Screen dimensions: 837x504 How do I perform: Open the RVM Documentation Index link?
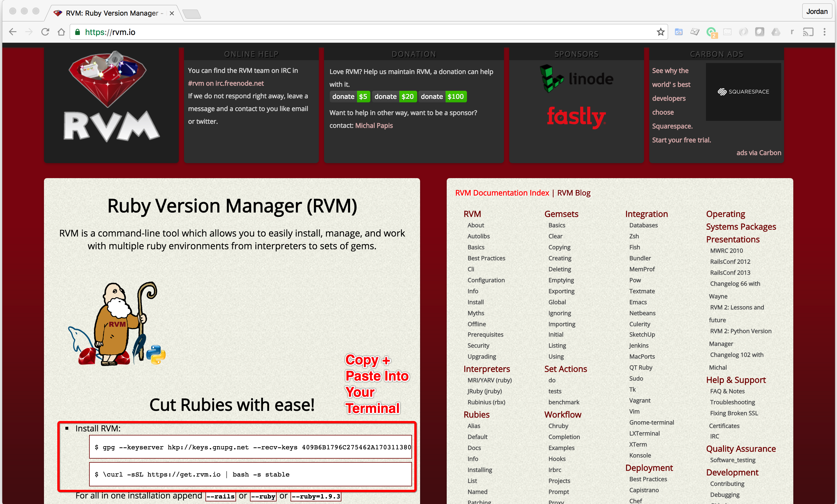[502, 193]
